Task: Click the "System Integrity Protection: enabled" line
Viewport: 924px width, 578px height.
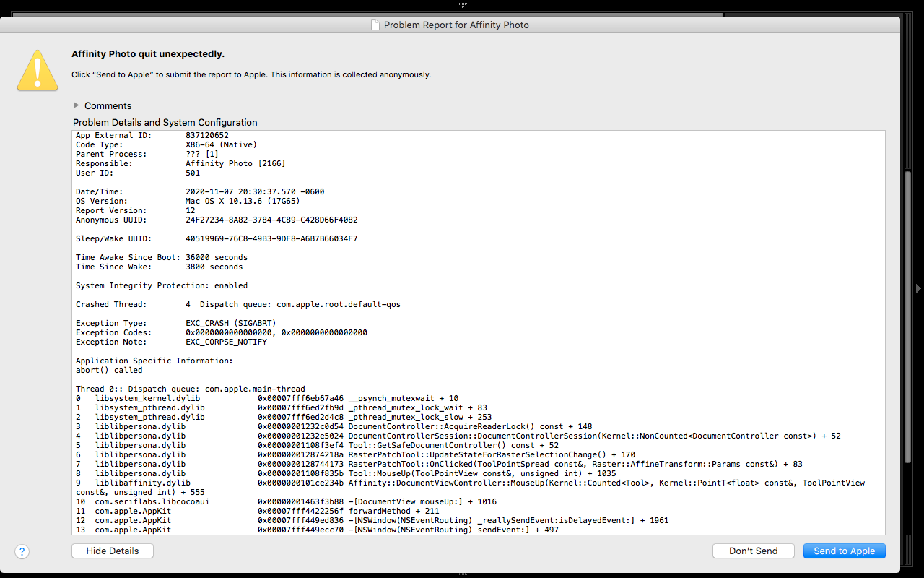Action: pyautogui.click(x=162, y=285)
